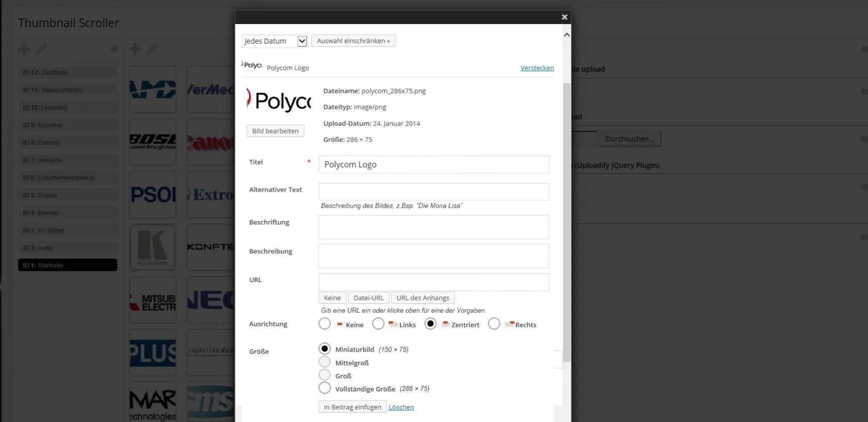The image size is (868, 422).
Task: Close the media dialog with the X
Action: coord(564,17)
